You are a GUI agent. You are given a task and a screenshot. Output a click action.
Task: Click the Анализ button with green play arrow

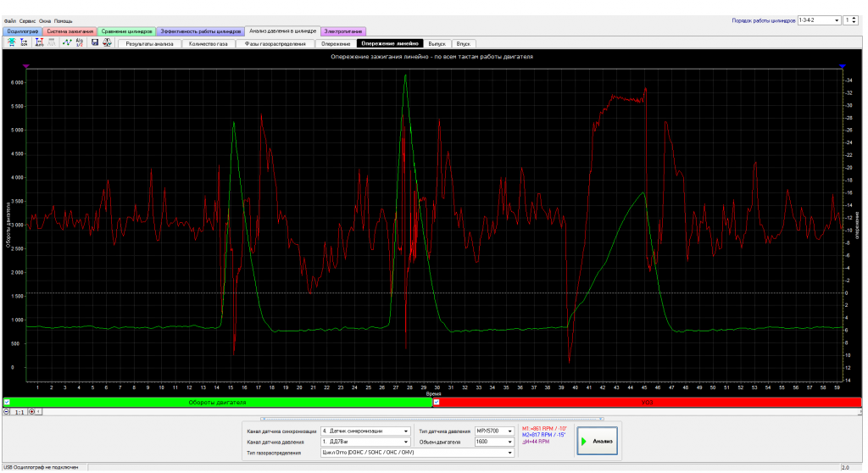597,441
